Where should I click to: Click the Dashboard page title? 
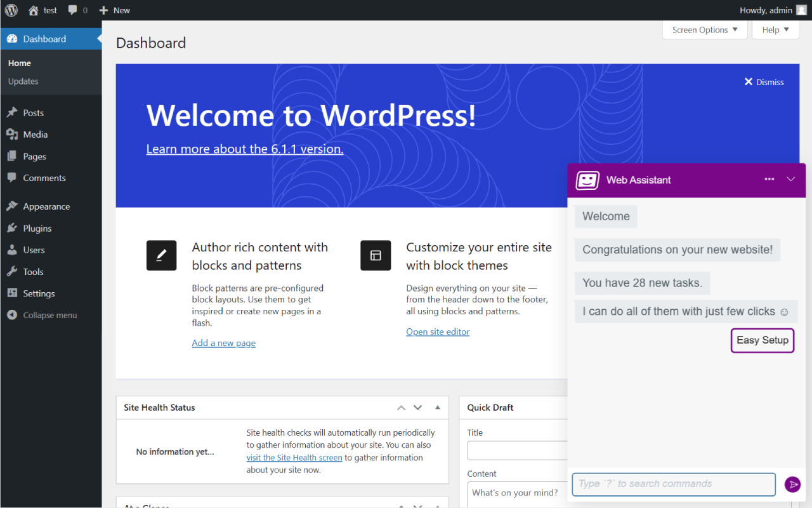tap(151, 43)
